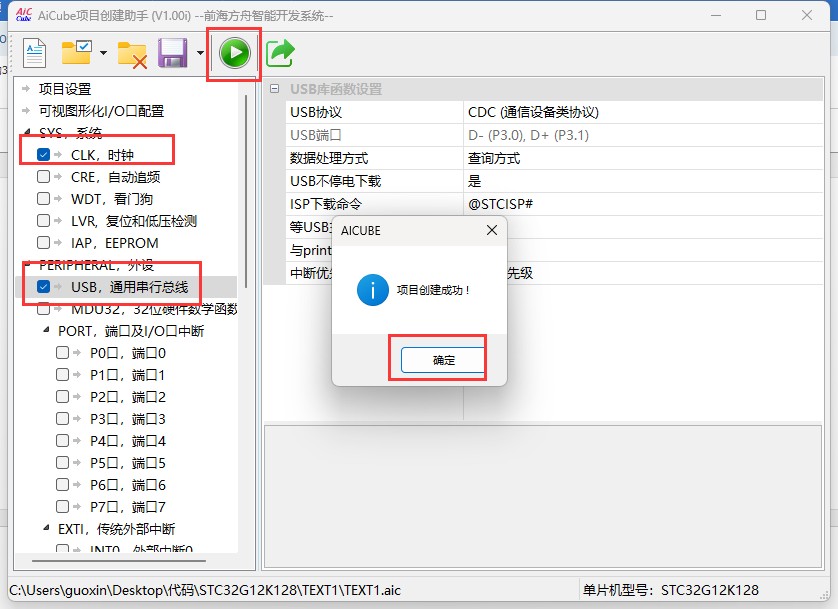Screen dimensions: 838x609
Task: Collapse EXTI 传统外部中断 node
Action: tap(46, 529)
